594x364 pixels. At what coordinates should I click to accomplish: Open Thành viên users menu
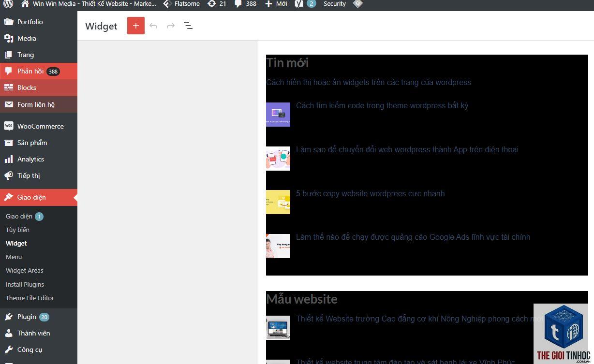tap(39, 333)
